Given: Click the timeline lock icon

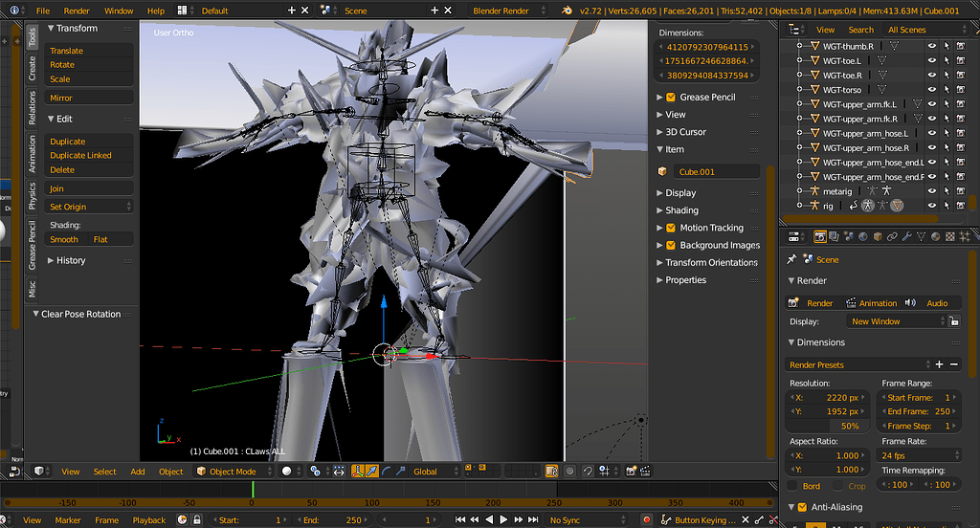Looking at the screenshot, I should click(197, 520).
